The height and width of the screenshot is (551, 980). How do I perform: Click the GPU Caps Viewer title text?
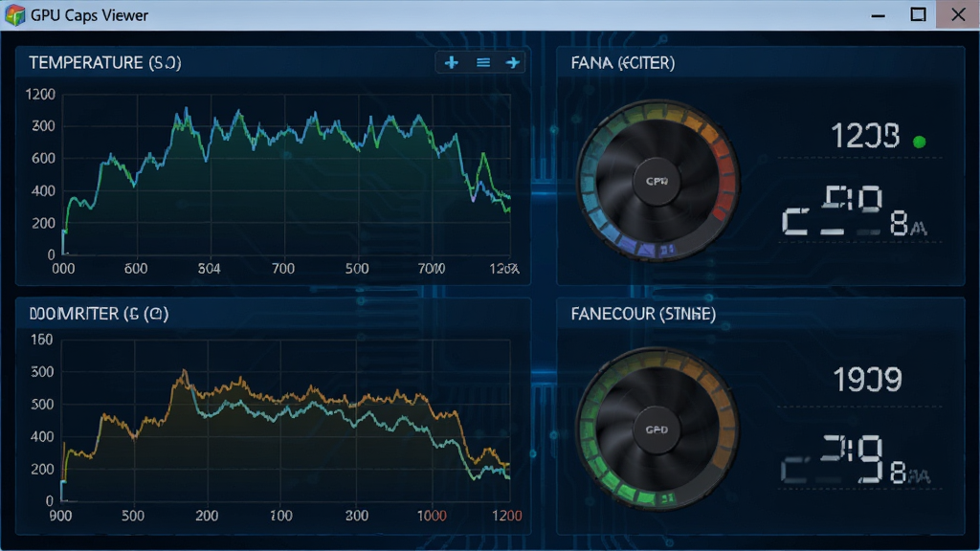[x=89, y=15]
